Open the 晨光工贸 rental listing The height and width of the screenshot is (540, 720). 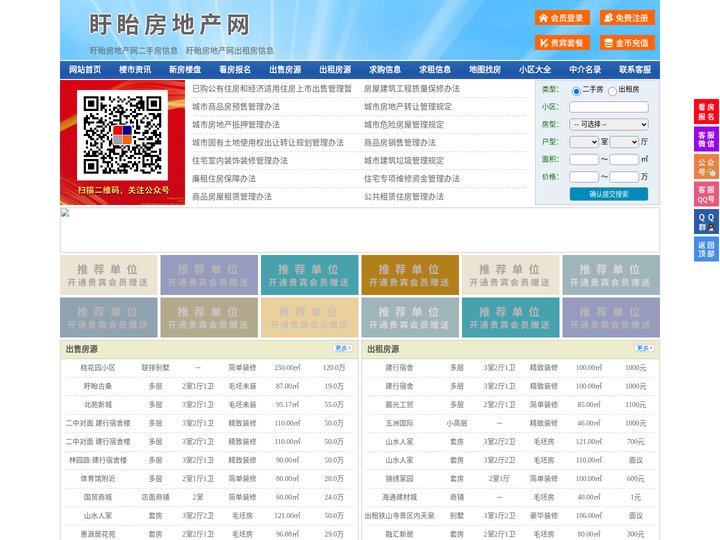click(399, 405)
